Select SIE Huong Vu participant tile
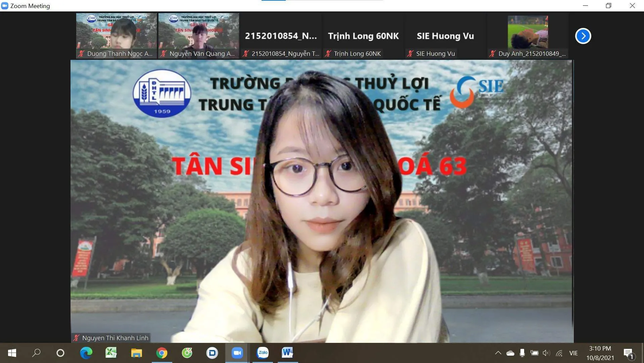 445,36
